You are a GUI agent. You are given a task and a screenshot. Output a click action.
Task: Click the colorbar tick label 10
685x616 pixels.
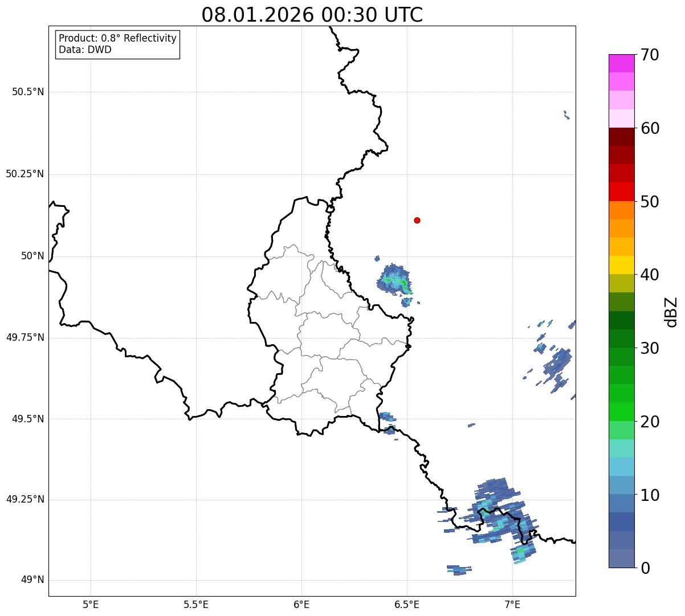click(650, 495)
